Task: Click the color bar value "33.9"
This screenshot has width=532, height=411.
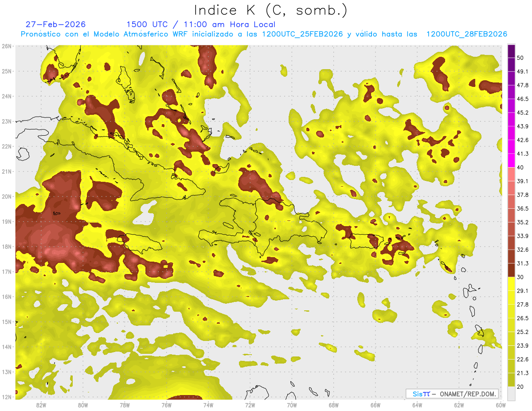Action: pyautogui.click(x=523, y=236)
